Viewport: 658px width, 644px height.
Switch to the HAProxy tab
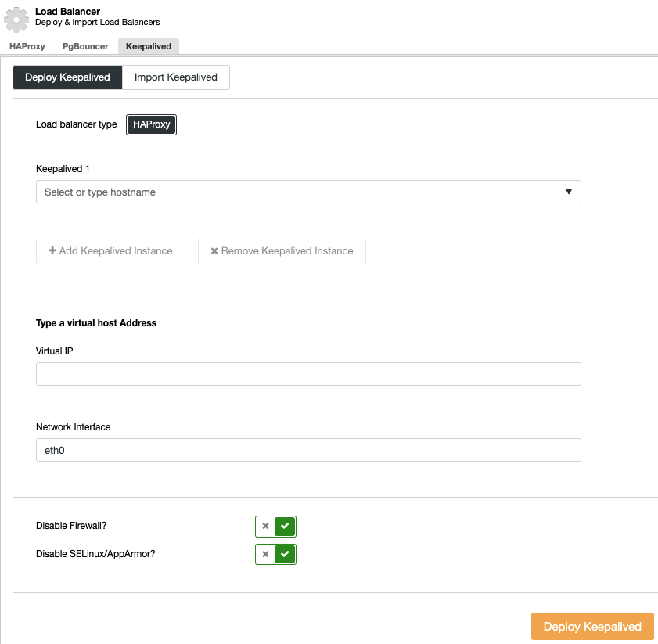click(x=27, y=46)
